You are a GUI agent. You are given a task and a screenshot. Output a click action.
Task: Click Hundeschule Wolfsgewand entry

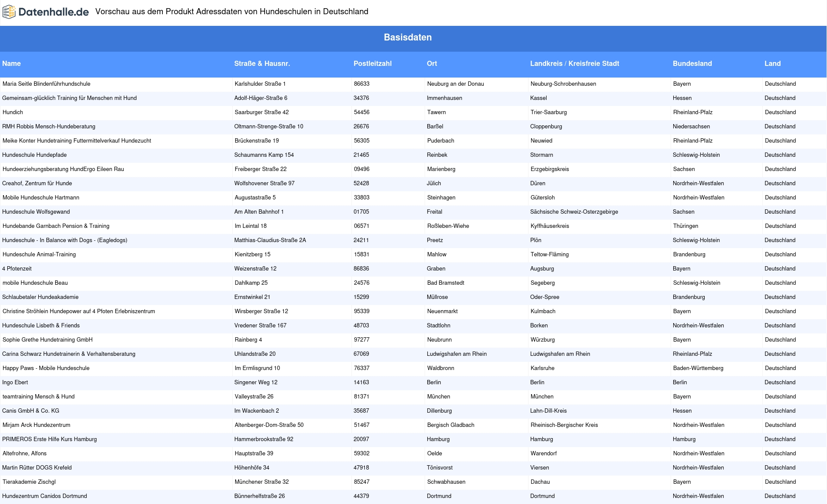36,212
